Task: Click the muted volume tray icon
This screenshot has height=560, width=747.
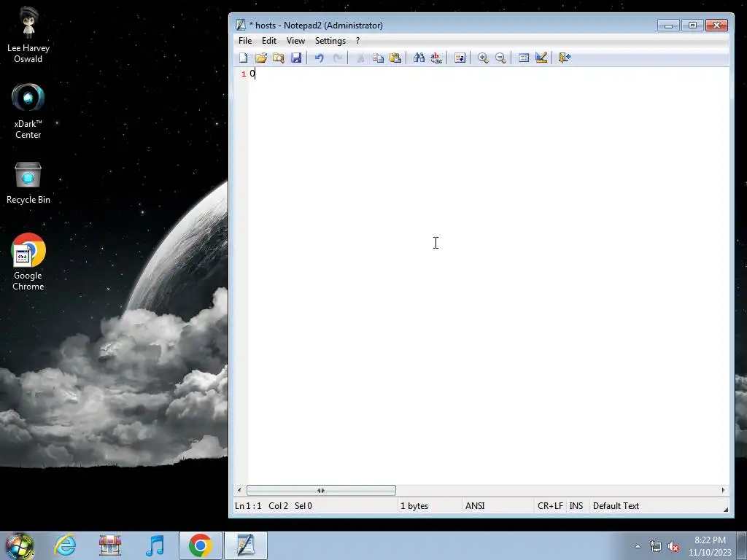Action: pyautogui.click(x=673, y=546)
